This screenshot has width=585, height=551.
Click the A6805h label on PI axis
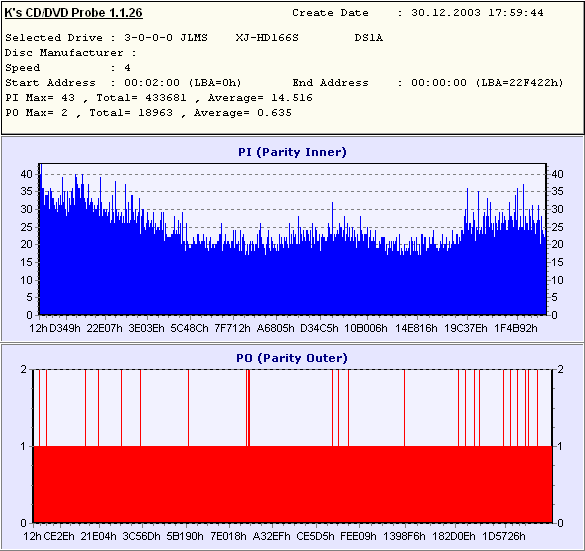pyautogui.click(x=276, y=328)
